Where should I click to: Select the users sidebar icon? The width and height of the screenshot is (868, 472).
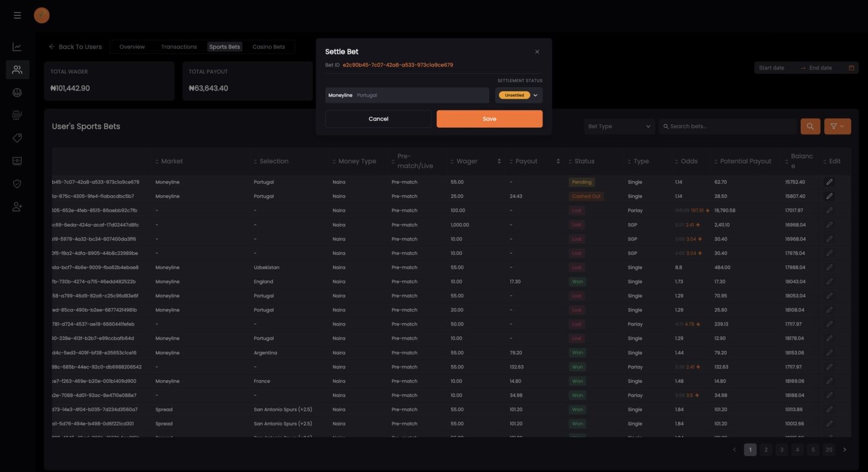click(17, 69)
